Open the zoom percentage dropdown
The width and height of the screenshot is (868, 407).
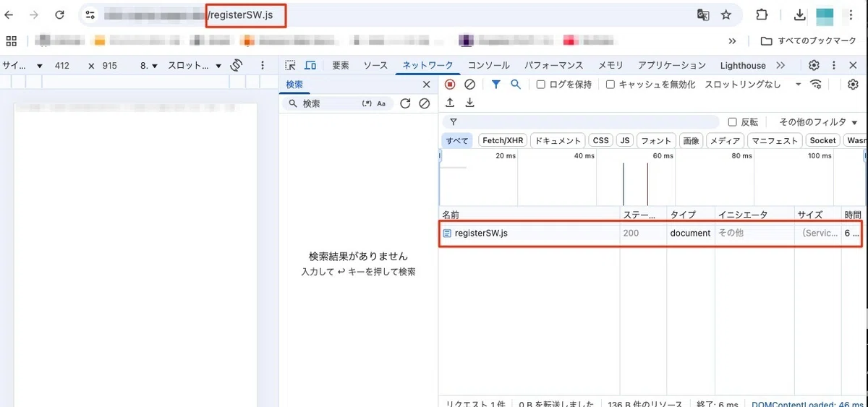pyautogui.click(x=148, y=65)
